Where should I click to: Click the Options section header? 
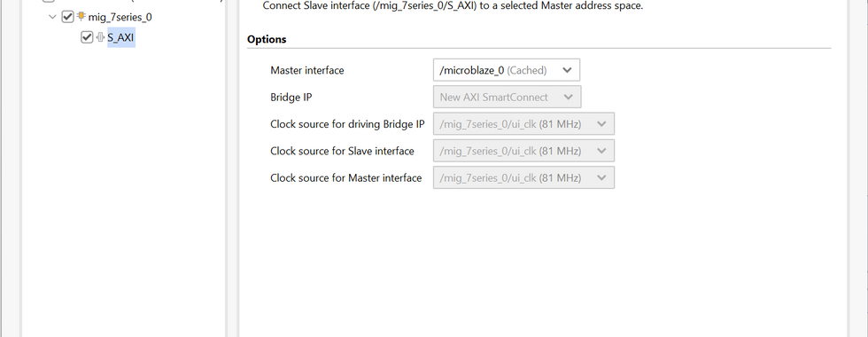(x=267, y=39)
